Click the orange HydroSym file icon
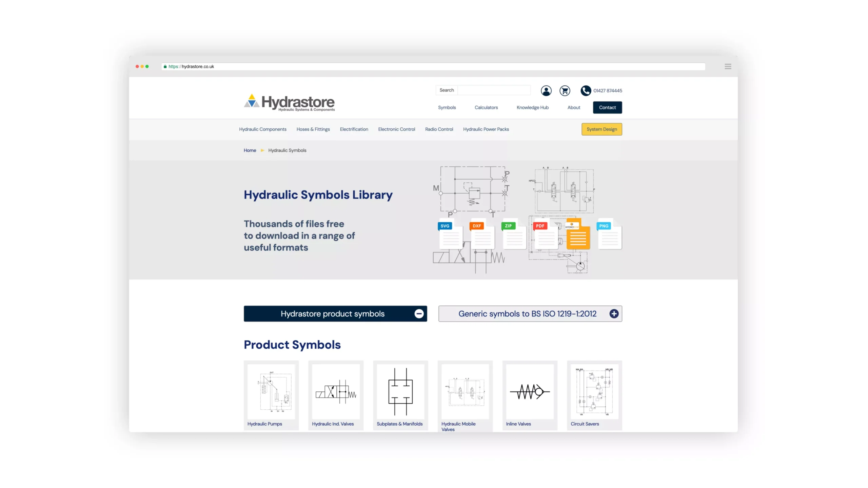 (578, 234)
